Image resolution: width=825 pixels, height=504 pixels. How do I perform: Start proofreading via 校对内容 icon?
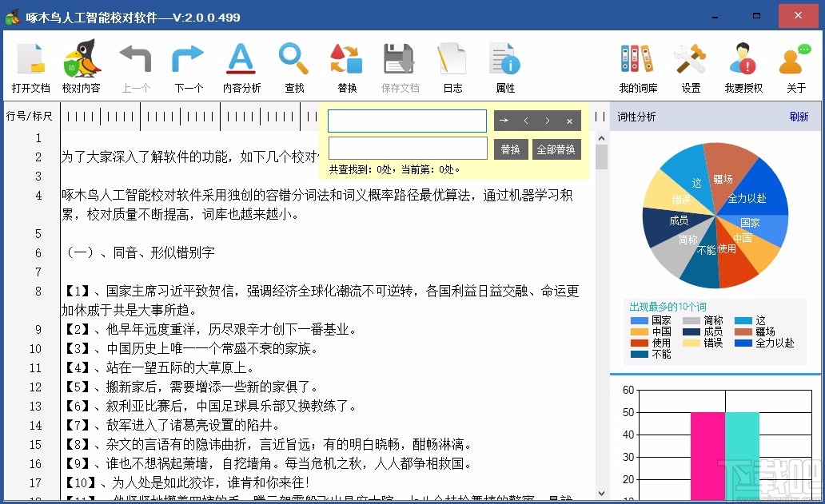coord(82,66)
